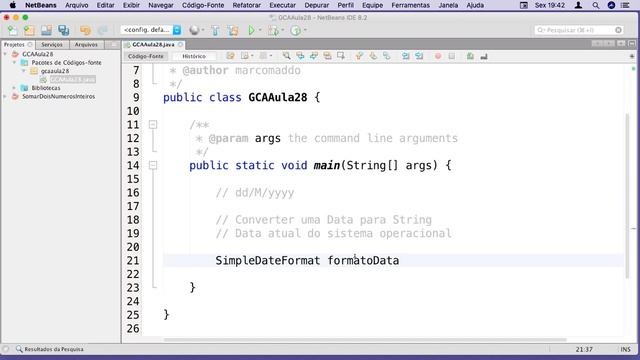This screenshot has width=640, height=360.
Task: Expand the Bibliotecas node
Action: (14, 88)
